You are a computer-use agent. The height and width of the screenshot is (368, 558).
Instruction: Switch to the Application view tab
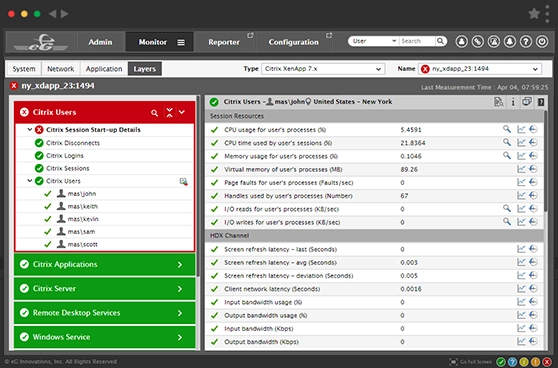click(104, 69)
